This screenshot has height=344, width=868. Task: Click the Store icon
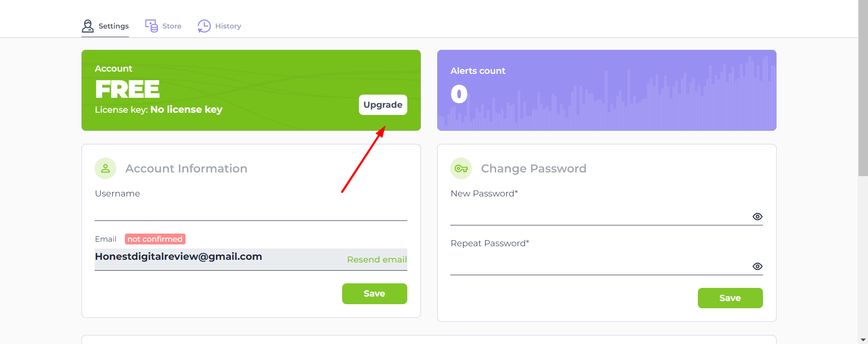point(152,26)
